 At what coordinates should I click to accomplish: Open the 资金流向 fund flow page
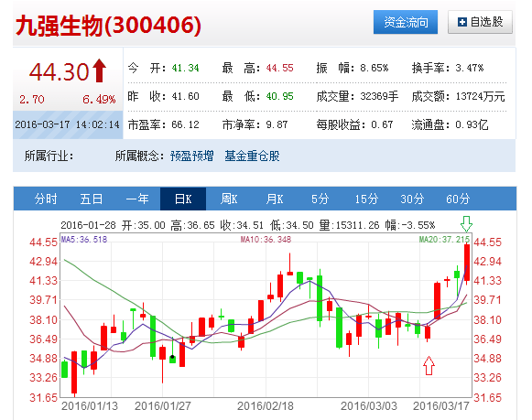pos(406,22)
